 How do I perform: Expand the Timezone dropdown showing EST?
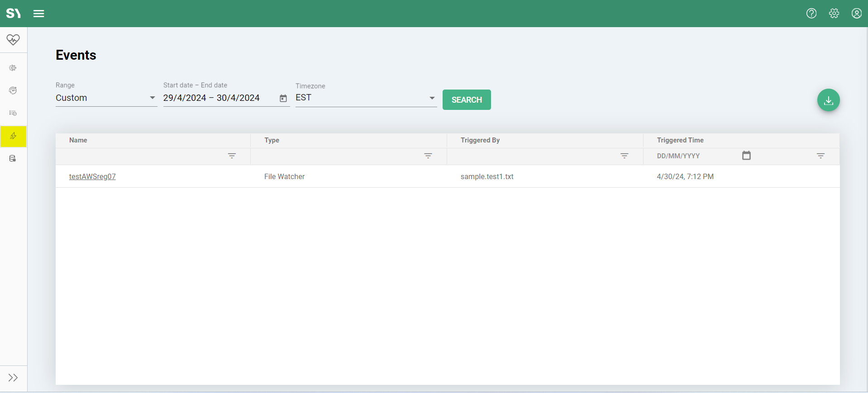(x=366, y=98)
